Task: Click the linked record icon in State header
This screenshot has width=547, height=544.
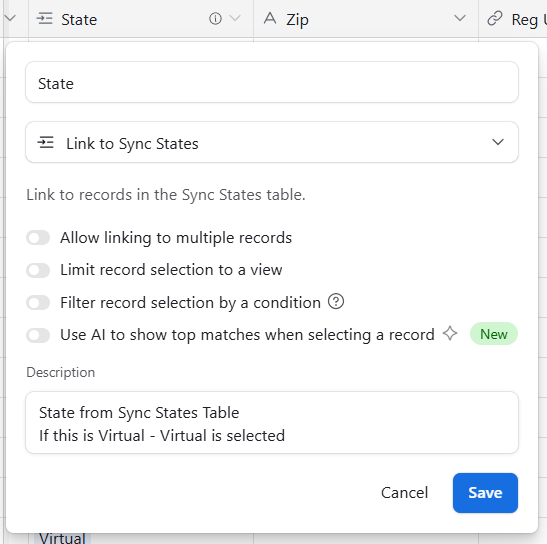Action: click(x=45, y=19)
